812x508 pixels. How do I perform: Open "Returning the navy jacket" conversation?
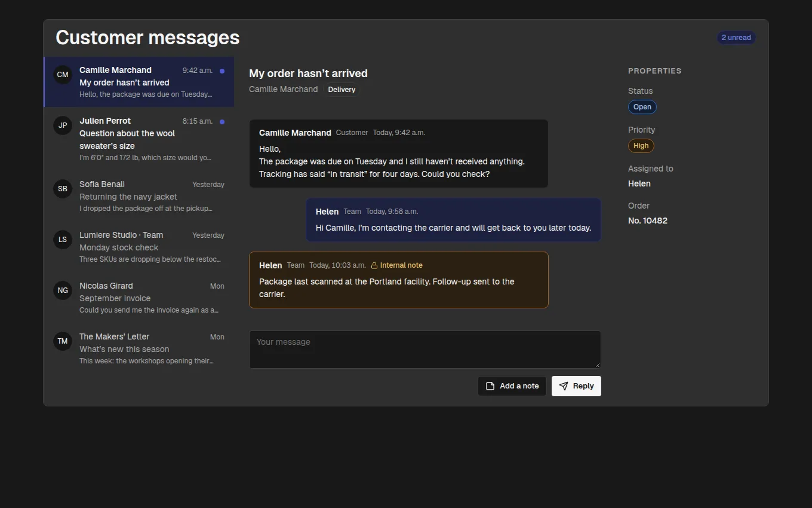click(139, 196)
